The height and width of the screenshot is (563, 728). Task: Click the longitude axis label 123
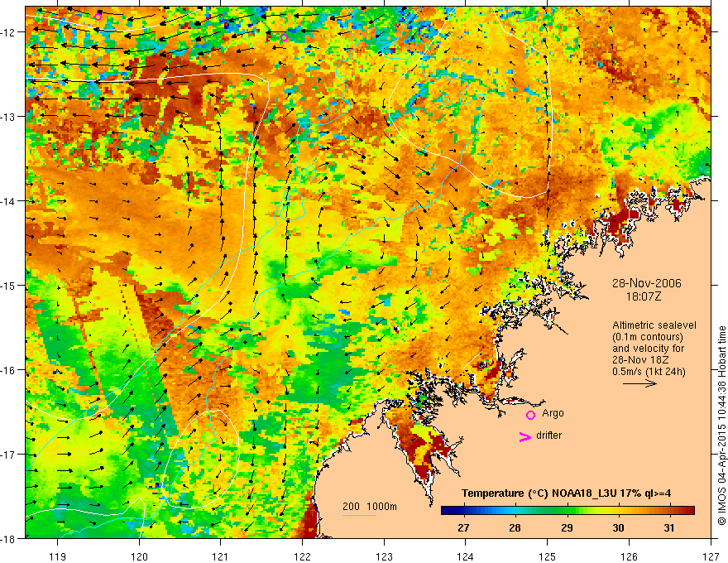(384, 556)
